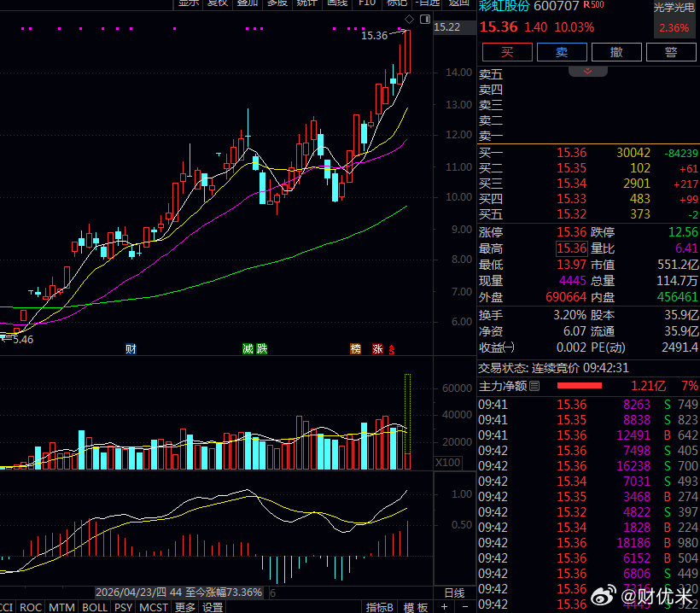Click the R500 badge beside the stock code
Image resolution: width=700 pixels, height=613 pixels.
pos(594,5)
